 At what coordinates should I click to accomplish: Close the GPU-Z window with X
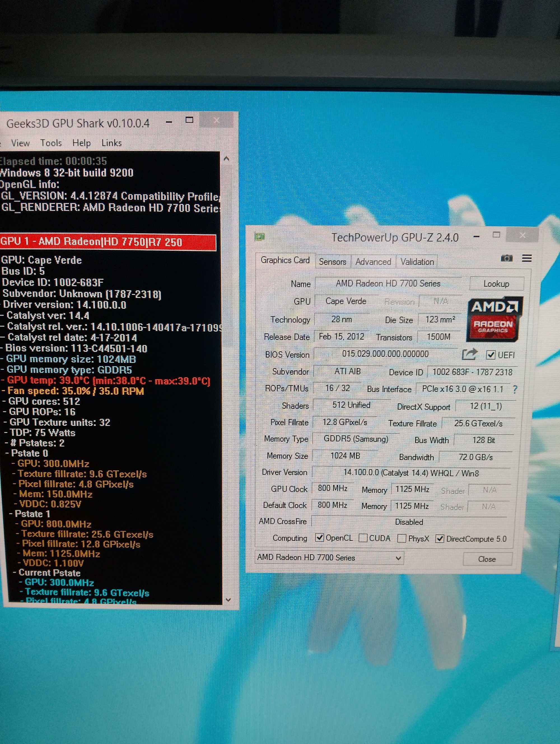(522, 236)
